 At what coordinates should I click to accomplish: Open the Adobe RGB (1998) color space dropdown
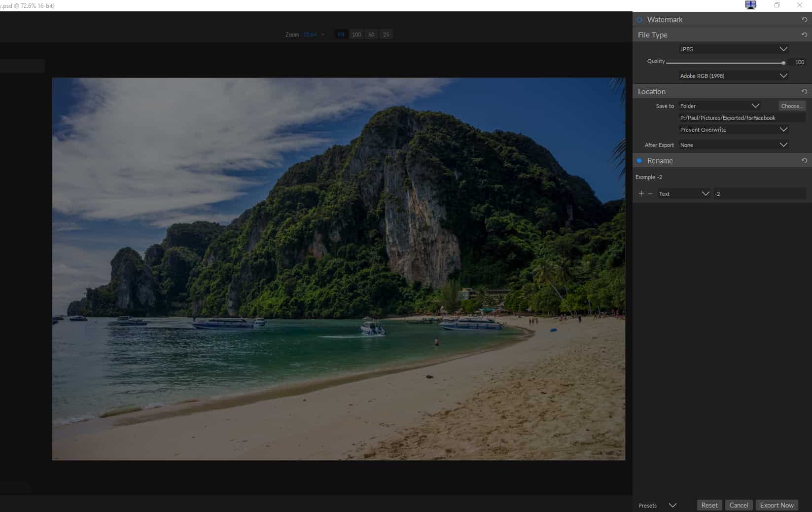(734, 76)
